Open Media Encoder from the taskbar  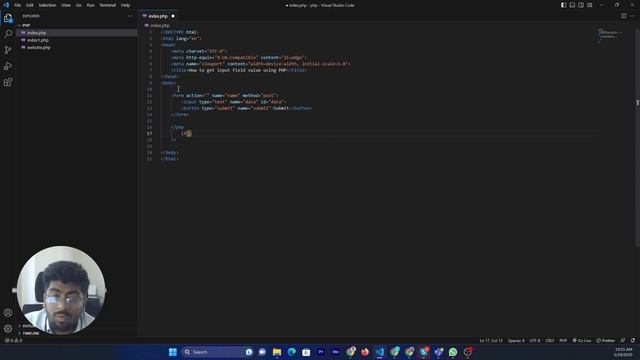click(336, 352)
